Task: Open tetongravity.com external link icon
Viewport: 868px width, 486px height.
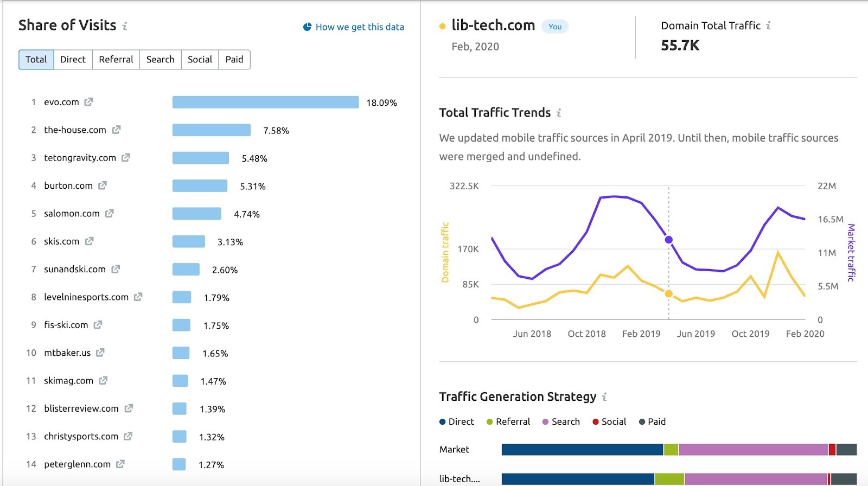Action: 126,157
